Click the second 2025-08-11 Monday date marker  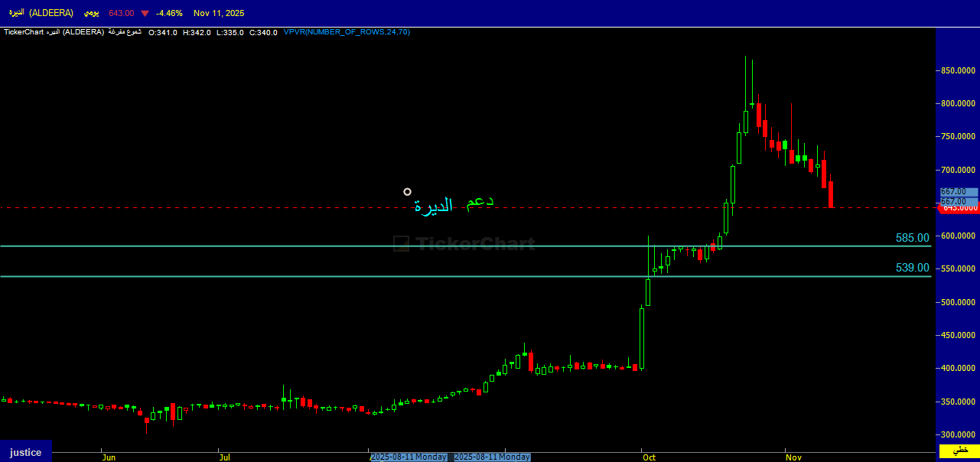[x=492, y=457]
